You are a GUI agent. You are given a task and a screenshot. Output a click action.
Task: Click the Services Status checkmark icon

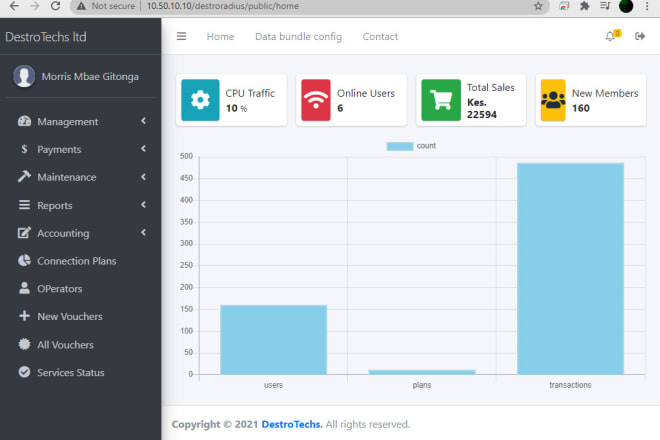pyautogui.click(x=24, y=372)
